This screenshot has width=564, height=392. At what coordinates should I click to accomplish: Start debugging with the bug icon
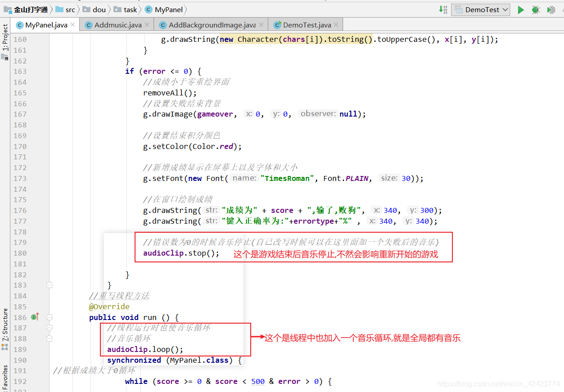[x=536, y=9]
